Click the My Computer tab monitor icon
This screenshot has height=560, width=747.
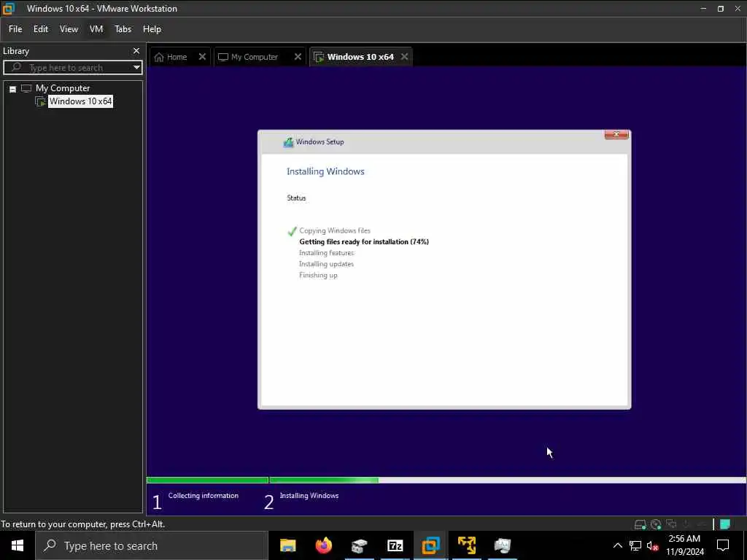(223, 57)
